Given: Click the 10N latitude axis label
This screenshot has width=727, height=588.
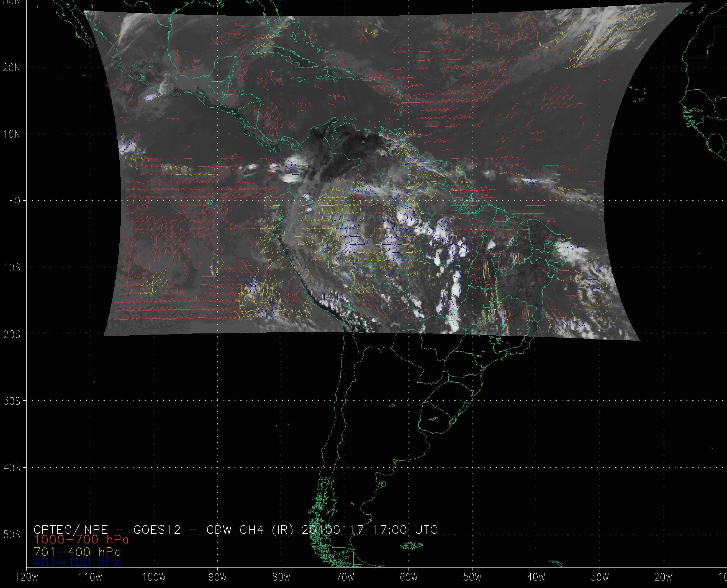Looking at the screenshot, I should [x=12, y=134].
